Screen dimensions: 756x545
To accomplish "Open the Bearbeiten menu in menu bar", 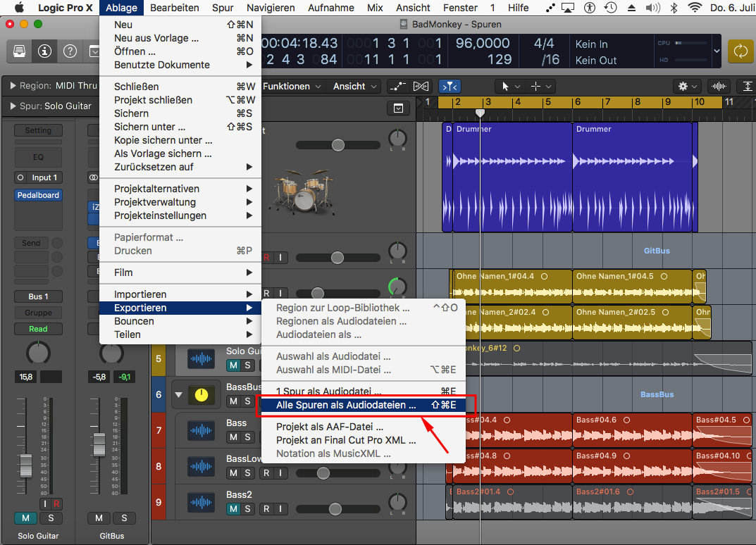I will (x=175, y=8).
